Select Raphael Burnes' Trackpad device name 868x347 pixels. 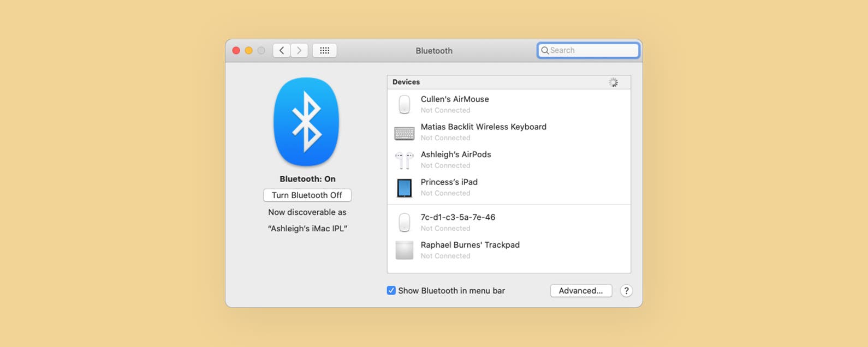pos(470,245)
